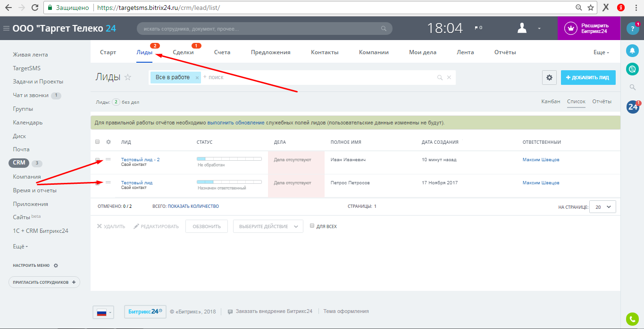Open the 'Счета' tab
Screen dimensions: 644x329
(x=222, y=52)
